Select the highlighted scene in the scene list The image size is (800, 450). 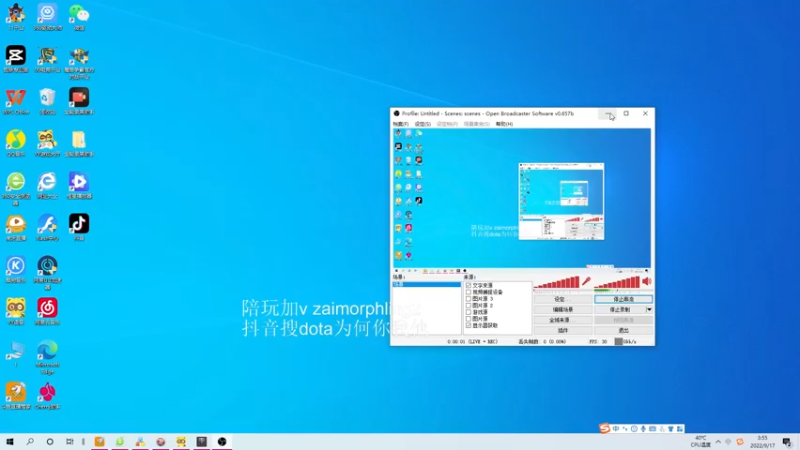(427, 284)
